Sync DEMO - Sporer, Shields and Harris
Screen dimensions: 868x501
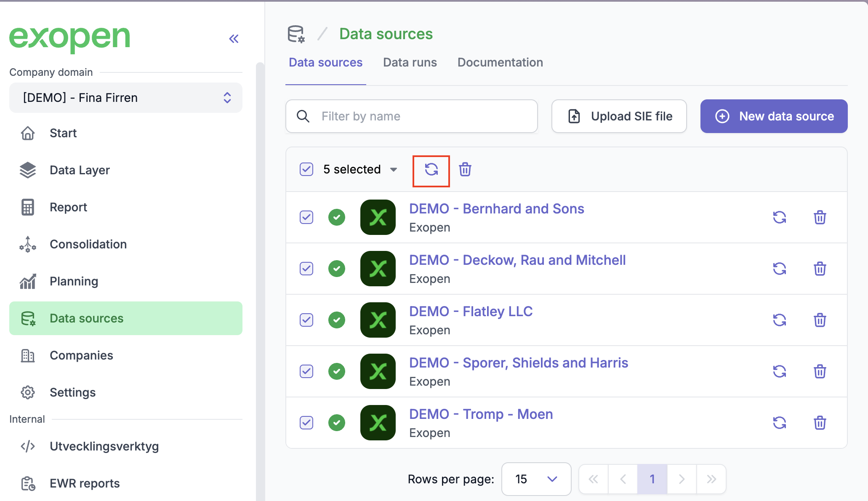[x=780, y=371]
